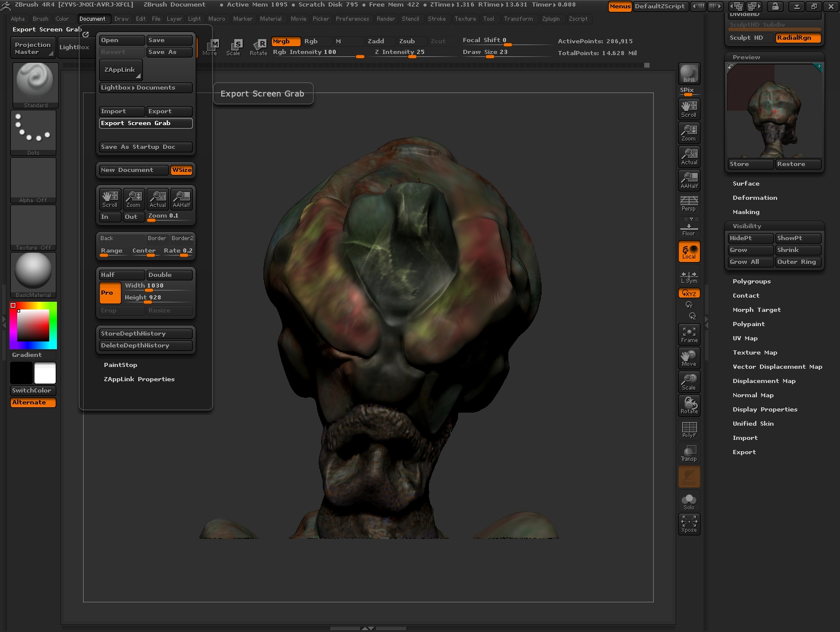
Task: Click Export Screen Grab button
Action: (x=146, y=123)
